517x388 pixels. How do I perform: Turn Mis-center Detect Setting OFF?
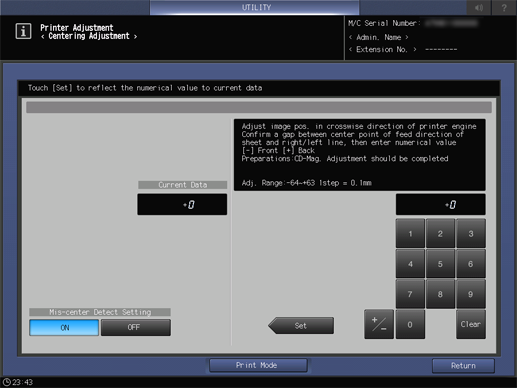[x=136, y=327]
